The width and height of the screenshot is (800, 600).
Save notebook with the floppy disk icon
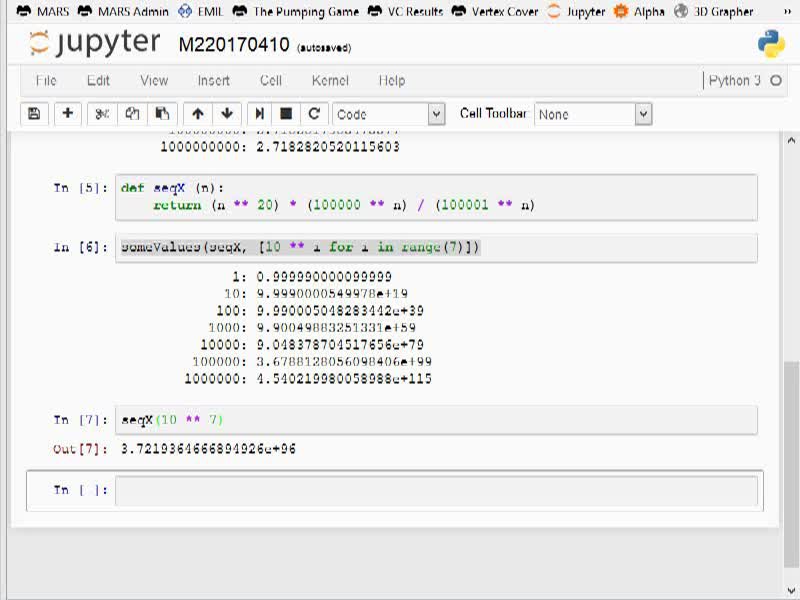tap(34, 113)
